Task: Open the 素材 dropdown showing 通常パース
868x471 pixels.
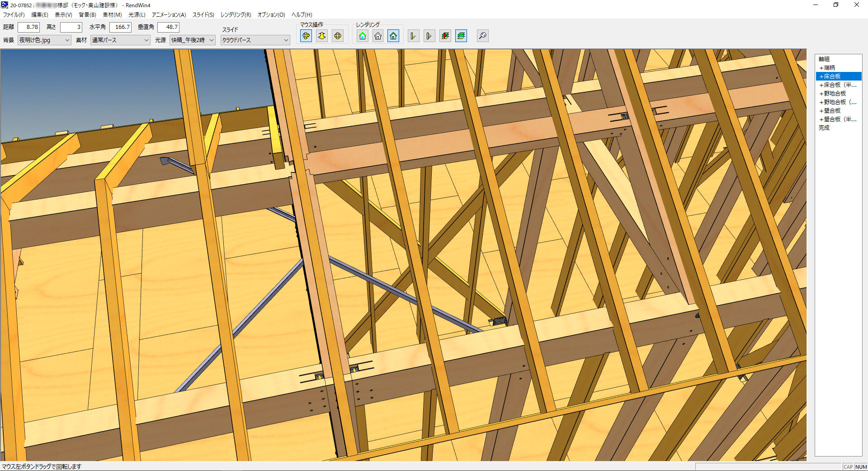Action: (x=120, y=40)
